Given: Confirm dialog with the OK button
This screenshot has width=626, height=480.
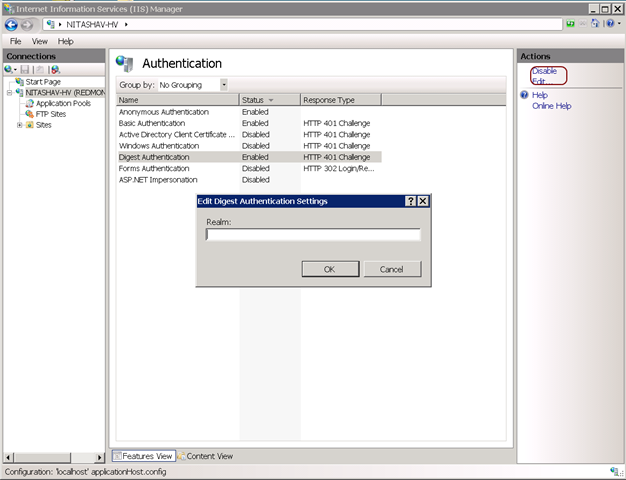Looking at the screenshot, I should (x=330, y=269).
